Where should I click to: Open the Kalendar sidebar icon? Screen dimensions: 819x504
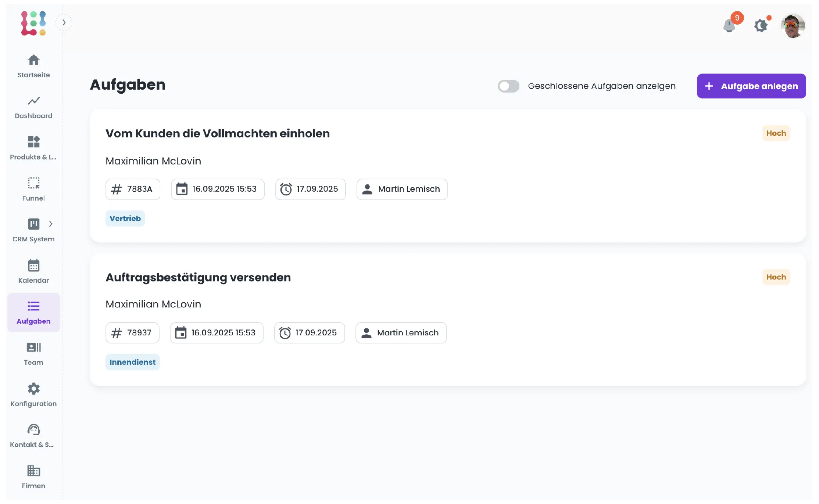33,265
